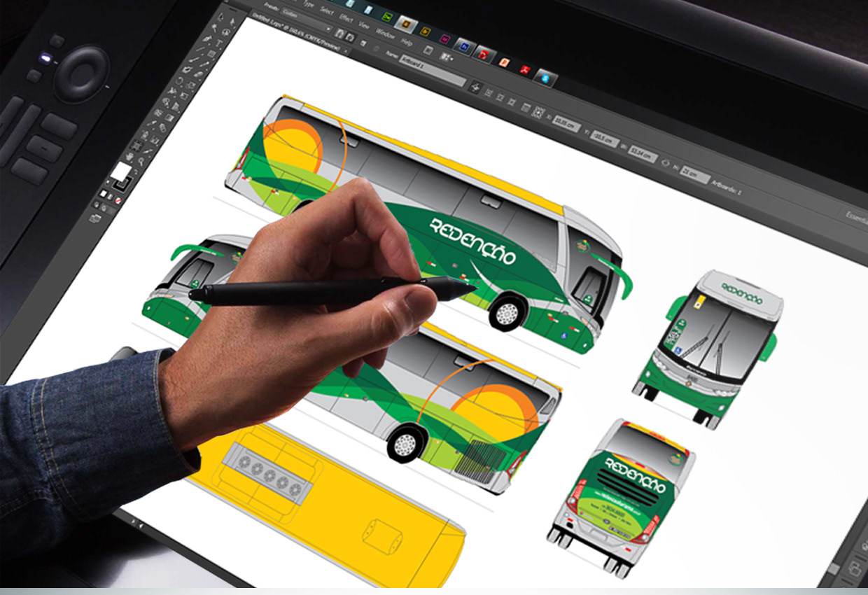This screenshot has height=595, width=868.
Task: Open InDesign from the taskbar
Action: tap(444, 39)
